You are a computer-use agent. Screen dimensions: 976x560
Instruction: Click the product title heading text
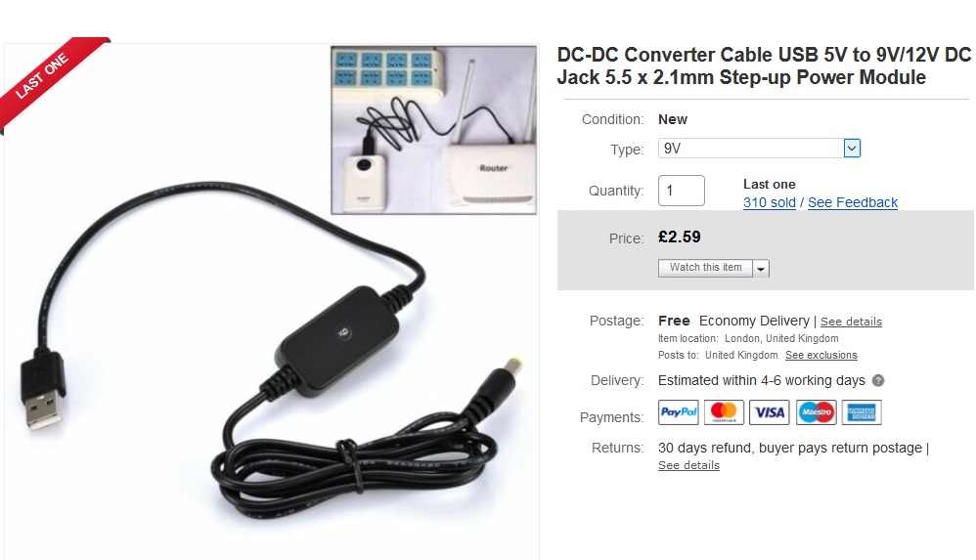764,65
